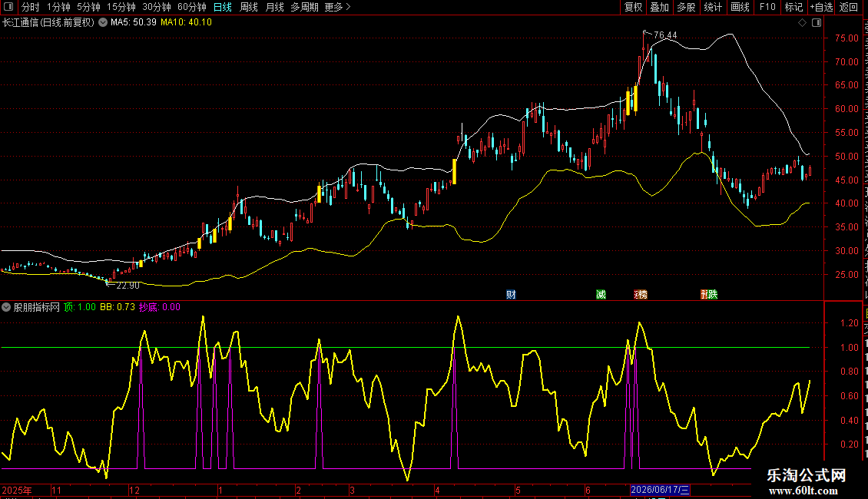The image size is (868, 499).
Task: Toggle the left sidebar panel icon
Action: pyautogui.click(x=8, y=7)
